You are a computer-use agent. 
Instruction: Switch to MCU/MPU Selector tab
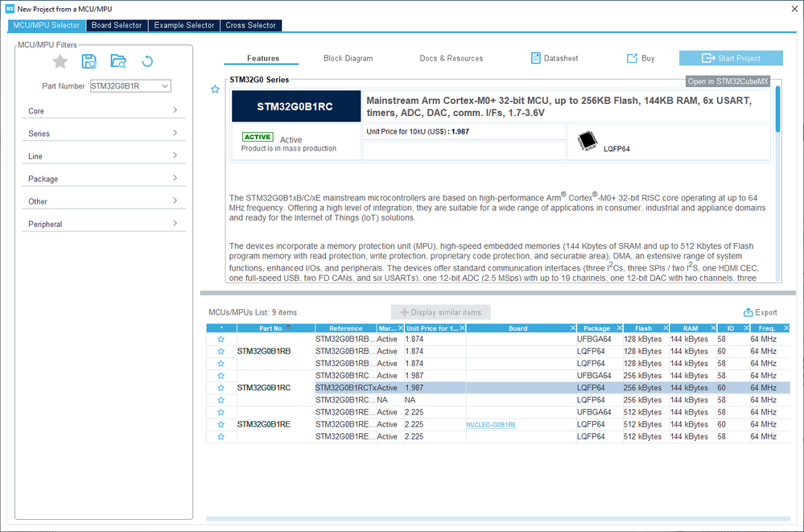[47, 25]
